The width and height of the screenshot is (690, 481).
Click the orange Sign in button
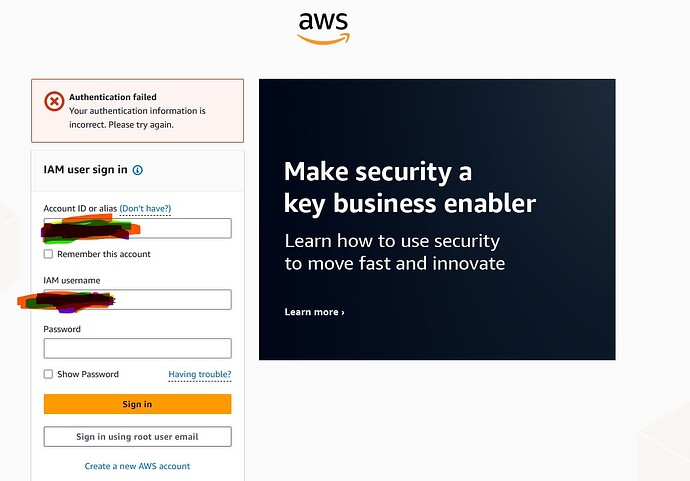137,404
